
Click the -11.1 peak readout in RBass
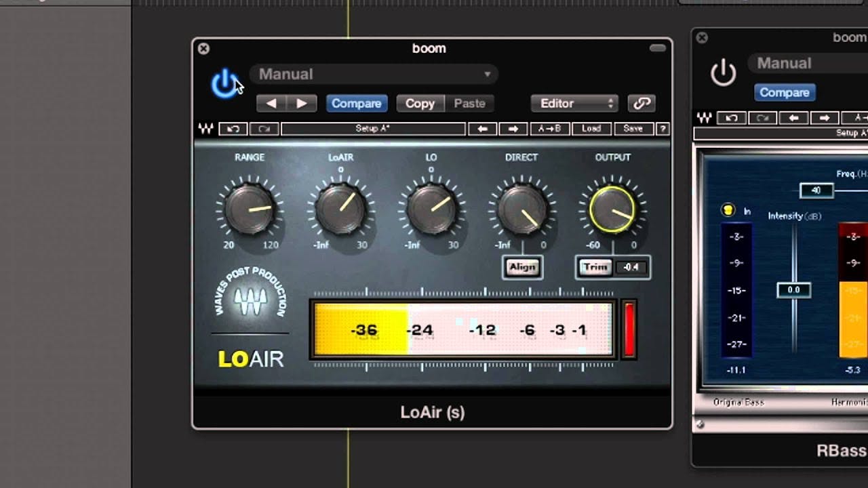tap(736, 370)
